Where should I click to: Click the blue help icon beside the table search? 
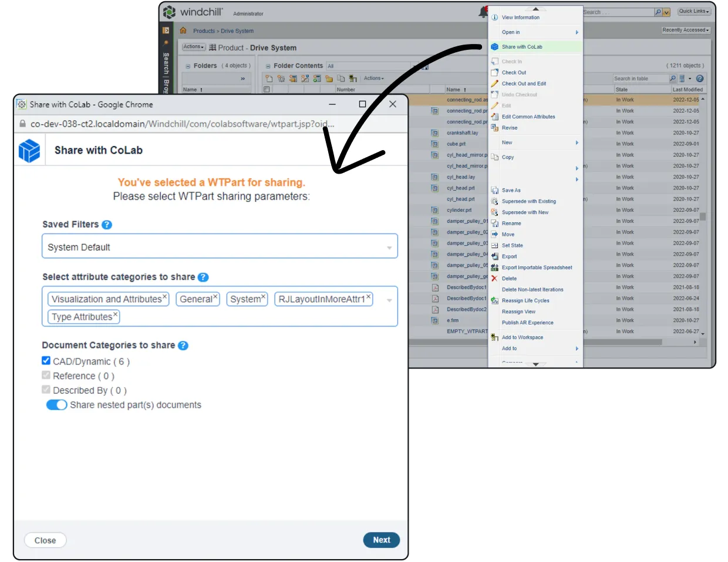699,78
